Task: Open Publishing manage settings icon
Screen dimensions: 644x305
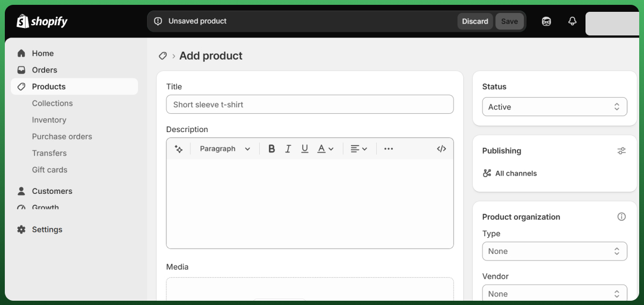Action: (x=621, y=151)
